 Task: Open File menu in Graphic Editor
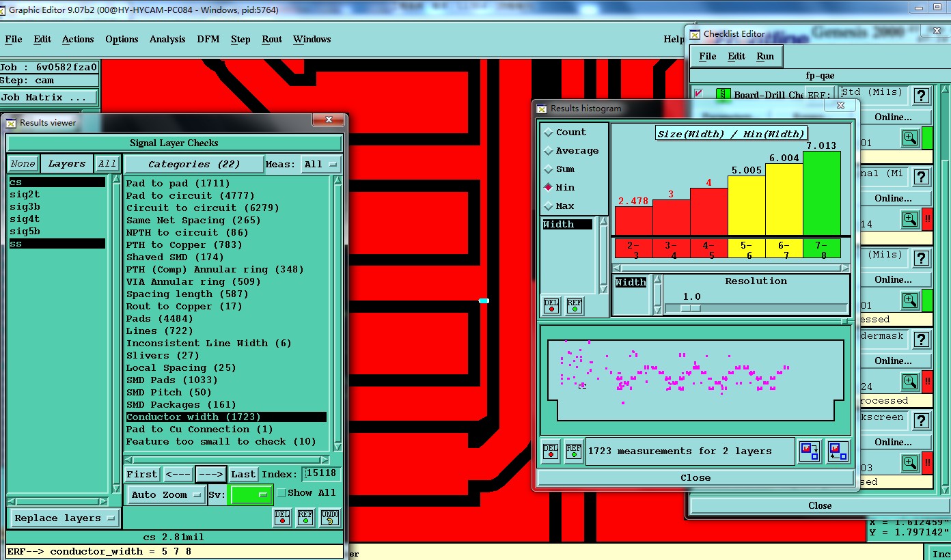14,39
